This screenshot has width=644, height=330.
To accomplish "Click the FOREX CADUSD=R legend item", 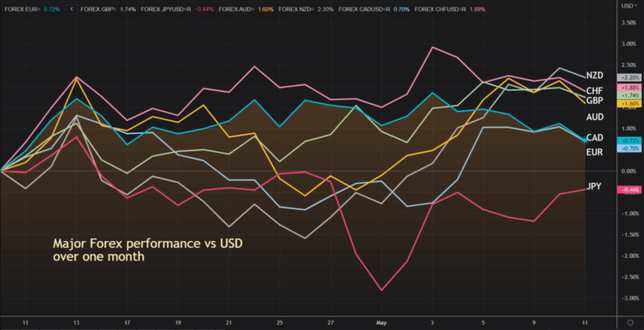I will [x=374, y=8].
